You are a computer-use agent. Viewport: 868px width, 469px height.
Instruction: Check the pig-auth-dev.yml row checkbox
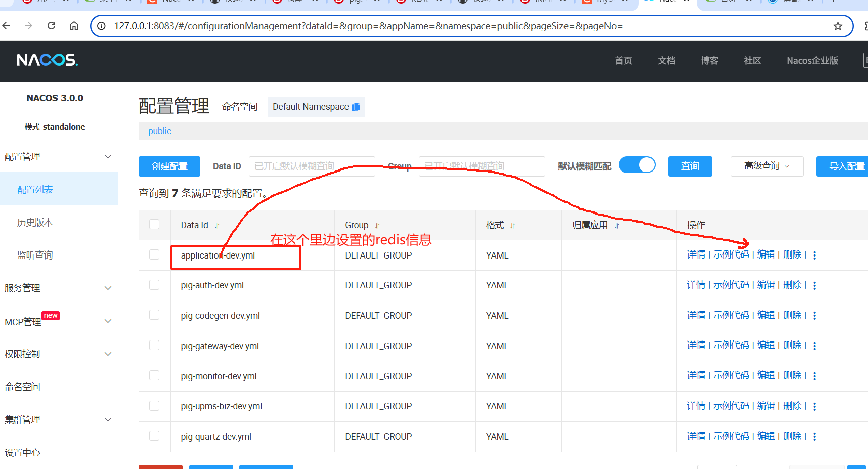point(154,285)
